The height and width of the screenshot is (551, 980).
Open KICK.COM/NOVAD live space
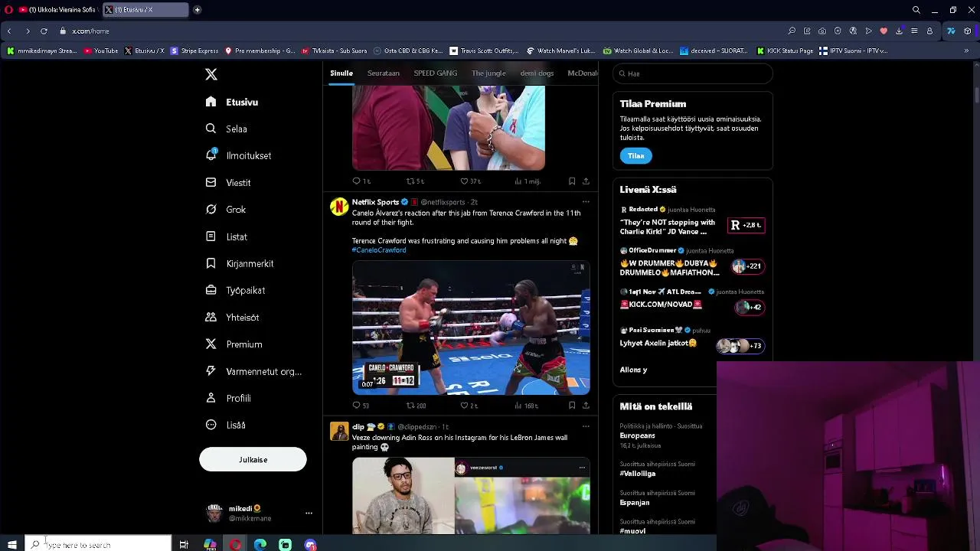(x=693, y=304)
